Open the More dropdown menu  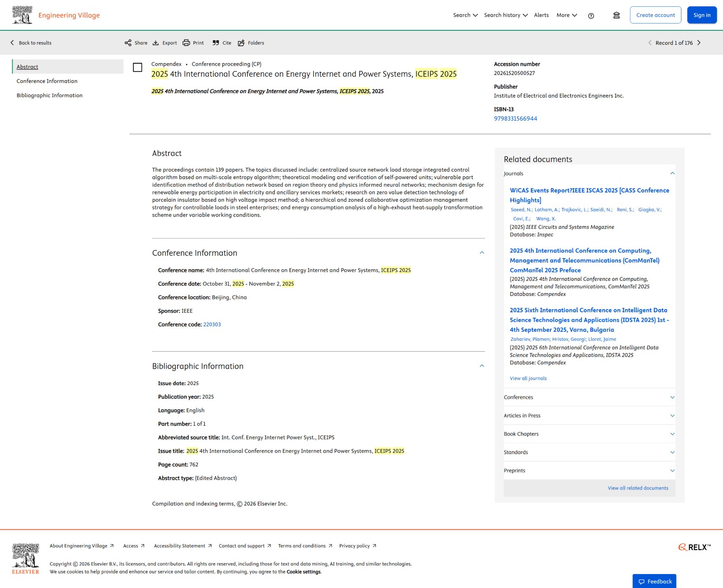point(567,15)
